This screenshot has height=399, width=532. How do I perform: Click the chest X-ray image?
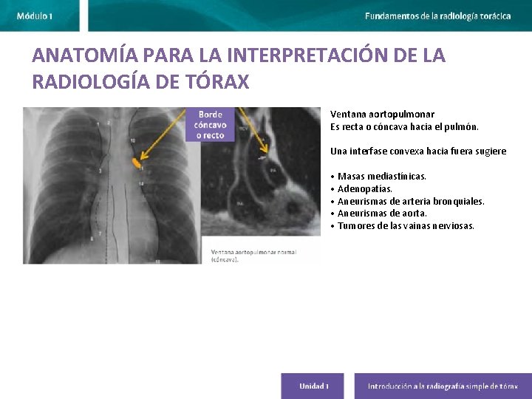112,185
